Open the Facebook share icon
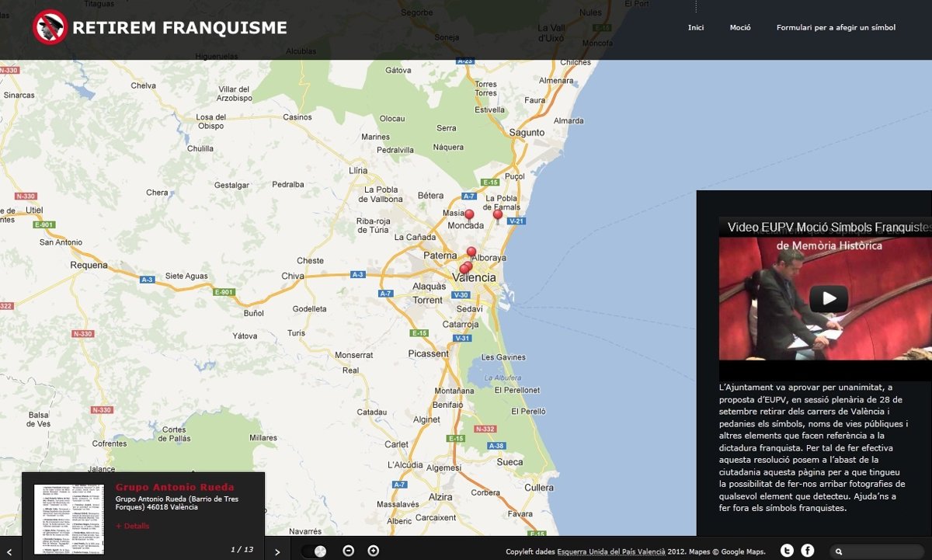This screenshot has height=560, width=932. point(808,551)
